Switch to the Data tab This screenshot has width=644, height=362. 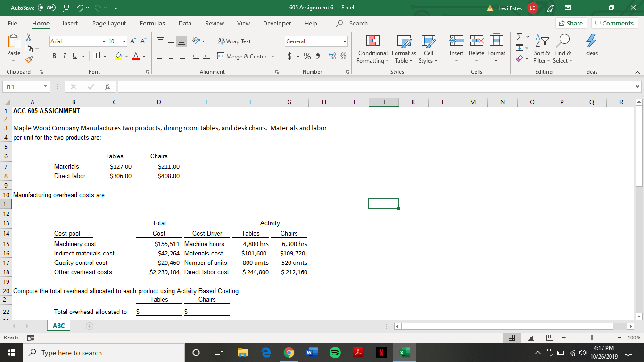pyautogui.click(x=185, y=23)
